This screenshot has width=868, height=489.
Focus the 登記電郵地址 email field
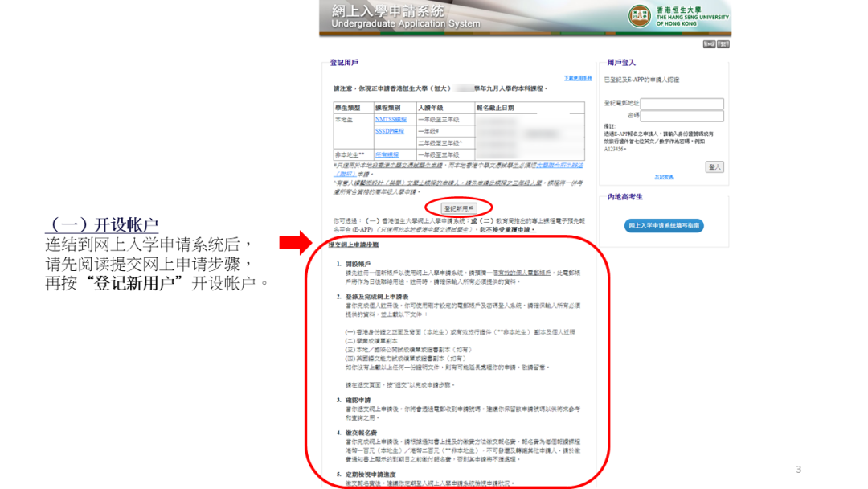(x=682, y=104)
